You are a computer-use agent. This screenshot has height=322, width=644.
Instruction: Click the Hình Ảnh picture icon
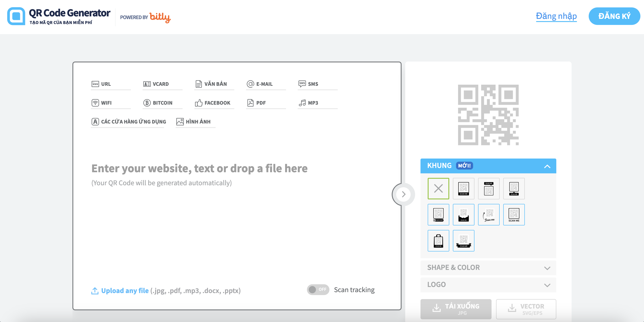coord(180,121)
